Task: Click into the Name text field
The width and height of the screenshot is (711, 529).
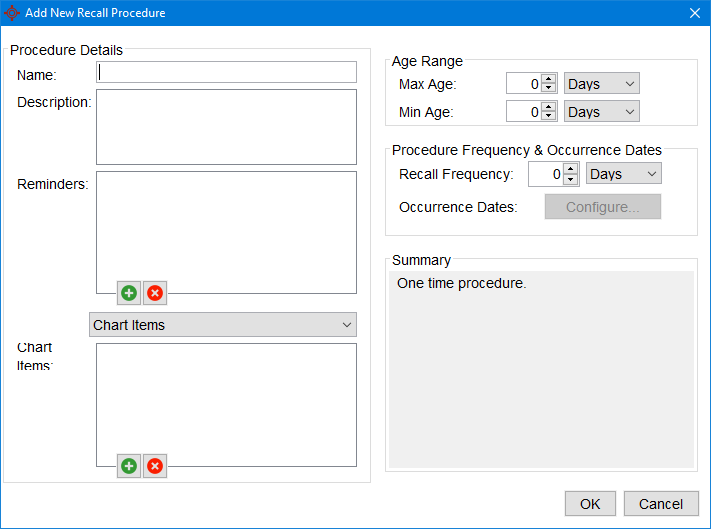Action: pyautogui.click(x=226, y=72)
